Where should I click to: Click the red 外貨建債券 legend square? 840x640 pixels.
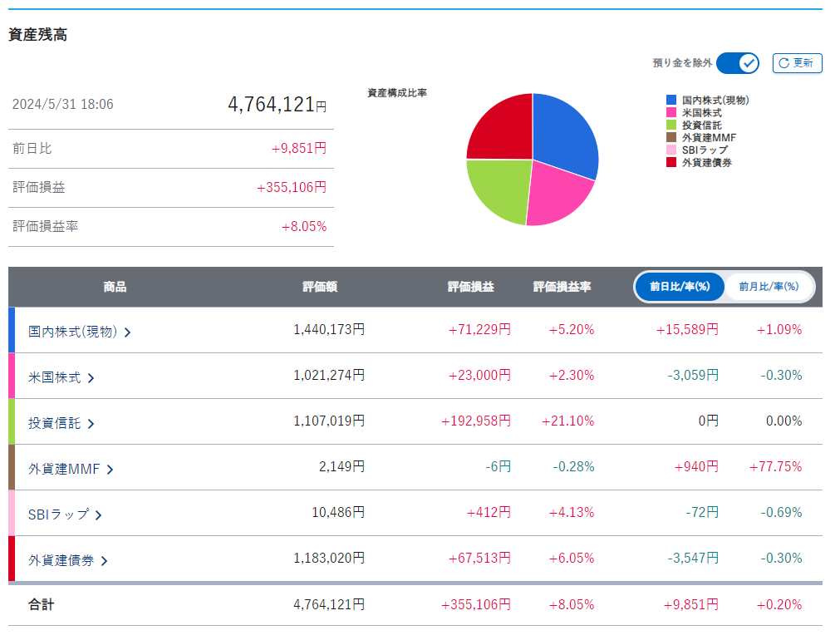[x=671, y=162]
